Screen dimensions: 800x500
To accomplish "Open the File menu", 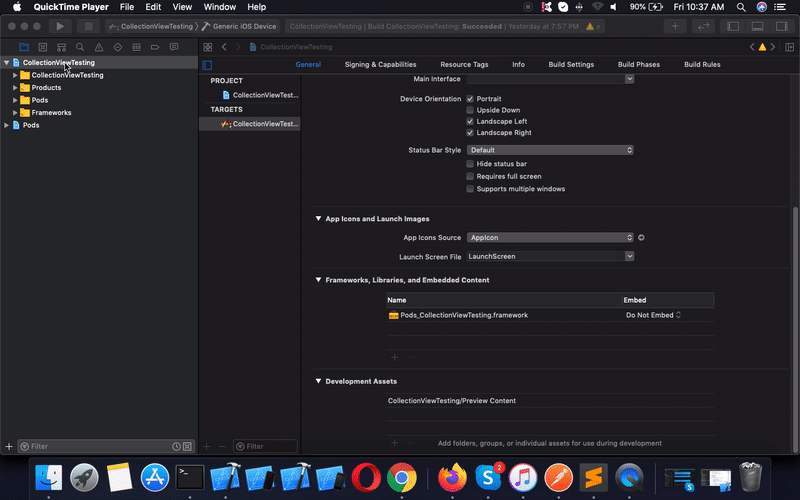I will pyautogui.click(x=127, y=7).
